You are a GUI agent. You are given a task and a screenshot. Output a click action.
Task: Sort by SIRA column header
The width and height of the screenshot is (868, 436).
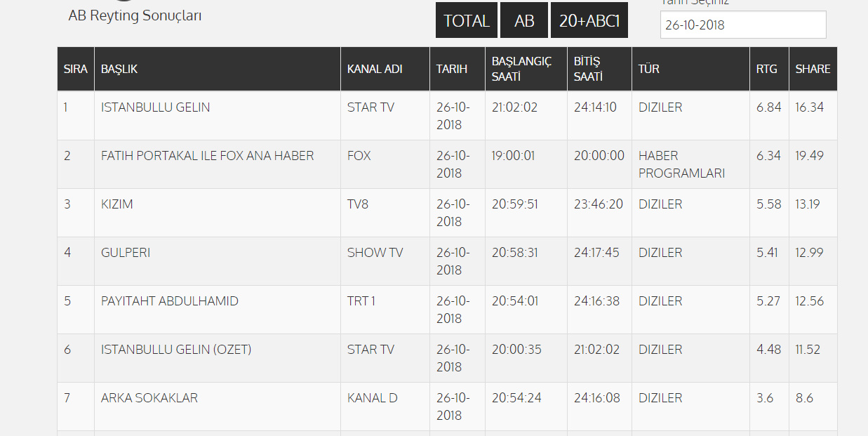pos(76,69)
